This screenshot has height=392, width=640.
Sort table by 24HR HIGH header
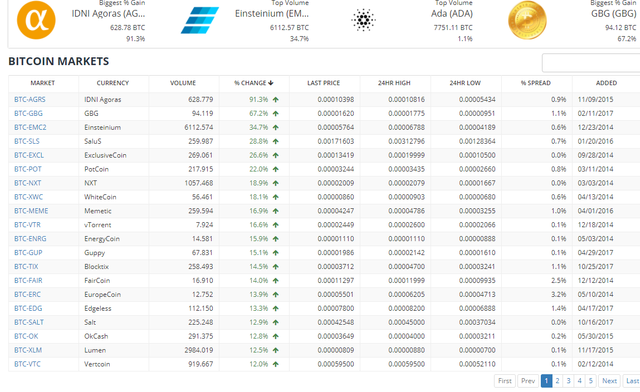point(394,83)
